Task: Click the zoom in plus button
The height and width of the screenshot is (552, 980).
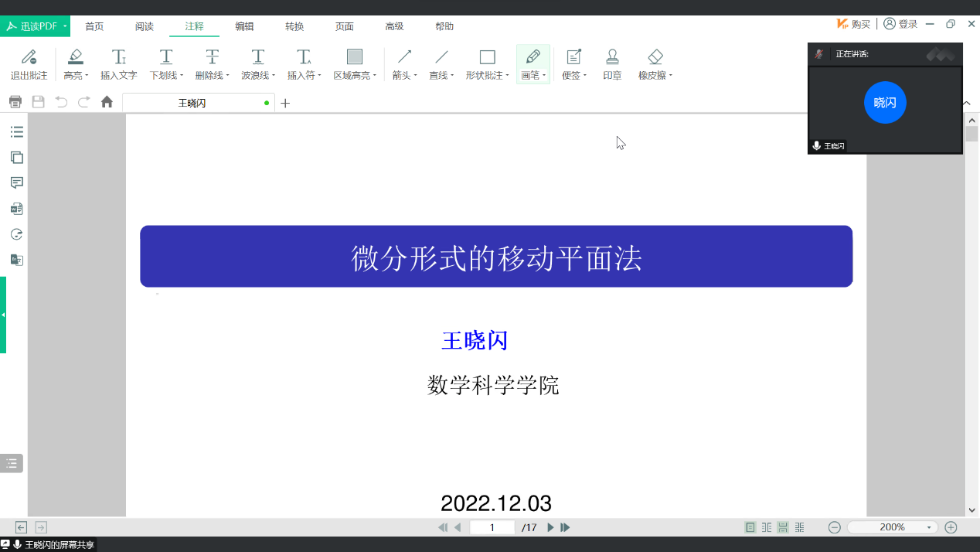Action: tap(951, 527)
